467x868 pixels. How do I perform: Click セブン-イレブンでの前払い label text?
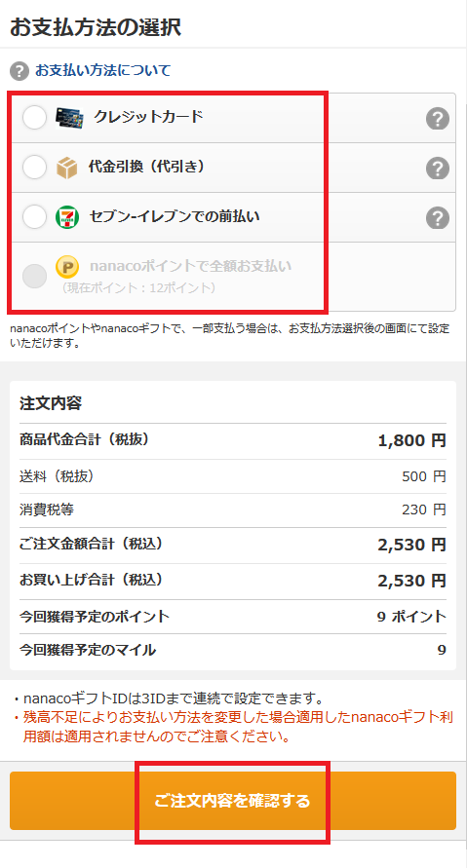pos(174,216)
